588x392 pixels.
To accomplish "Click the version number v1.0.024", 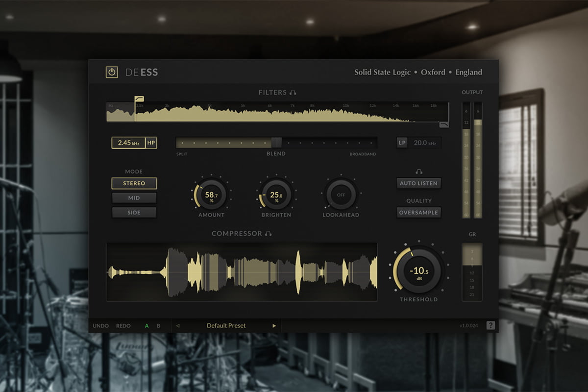I will (x=469, y=326).
